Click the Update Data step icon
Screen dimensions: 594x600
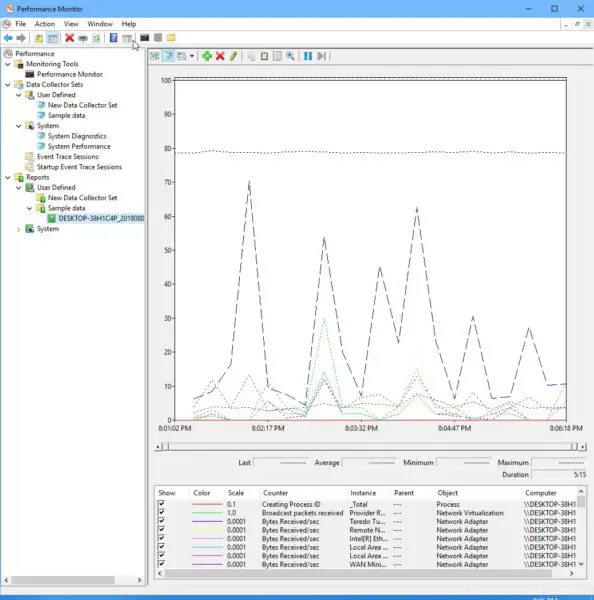click(x=321, y=56)
